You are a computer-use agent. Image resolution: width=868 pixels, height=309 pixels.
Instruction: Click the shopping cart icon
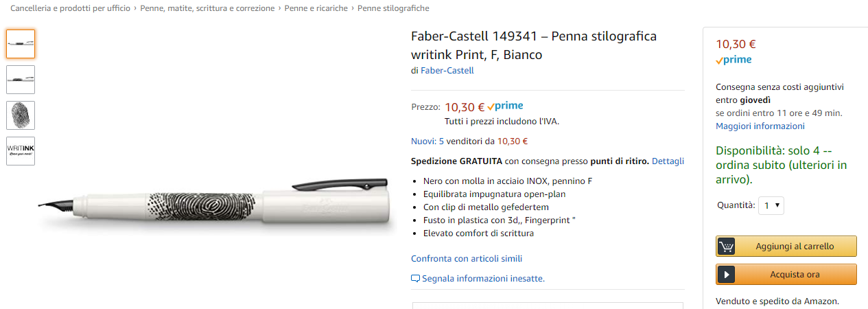[726, 246]
